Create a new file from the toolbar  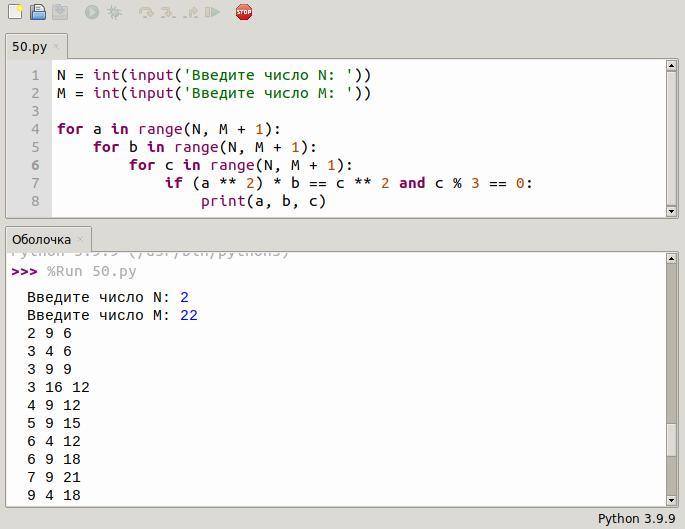point(15,13)
